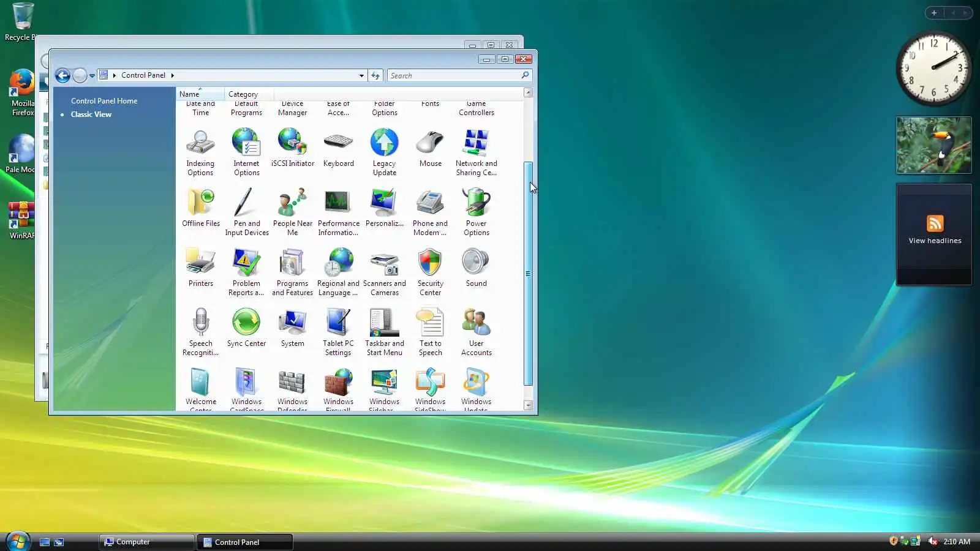Open Mouse settings
Viewport: 980px width, 551px height.
pyautogui.click(x=431, y=148)
